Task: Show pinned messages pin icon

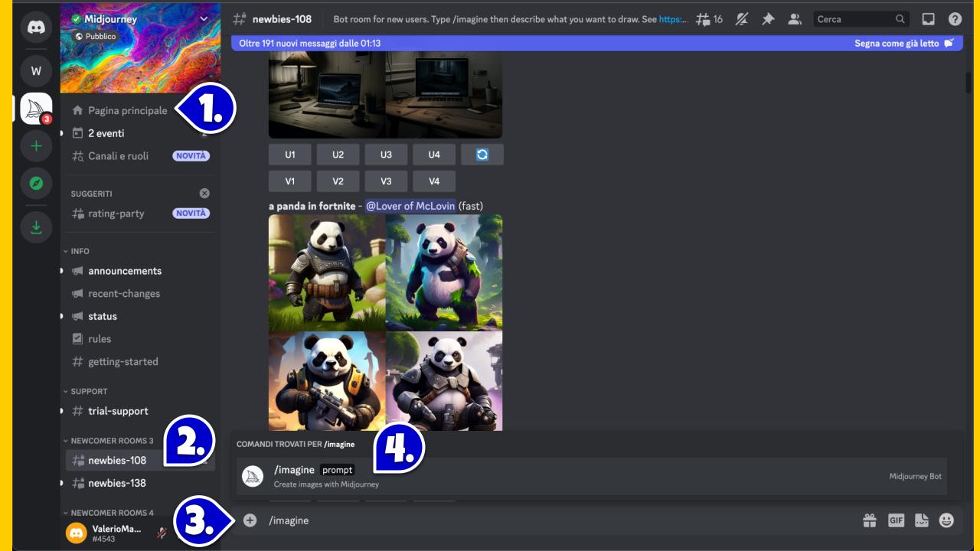Action: [768, 19]
